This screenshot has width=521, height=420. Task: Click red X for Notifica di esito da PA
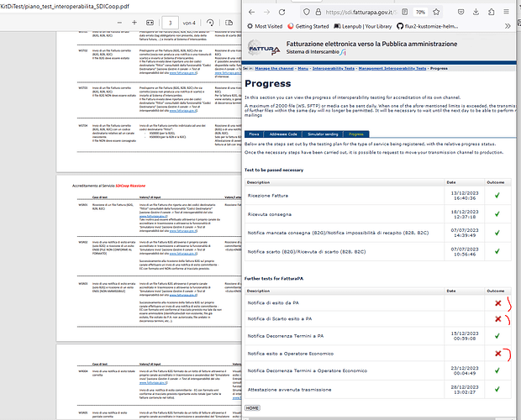pyautogui.click(x=497, y=302)
